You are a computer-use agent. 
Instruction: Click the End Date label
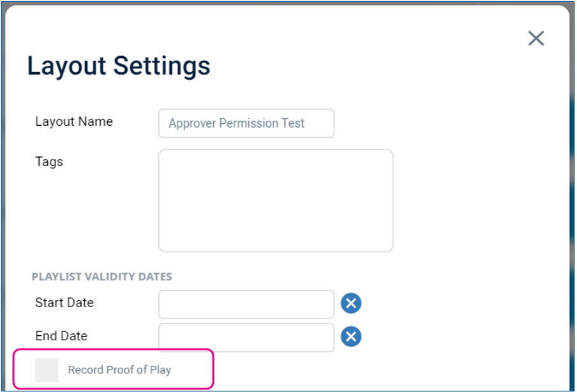click(61, 336)
